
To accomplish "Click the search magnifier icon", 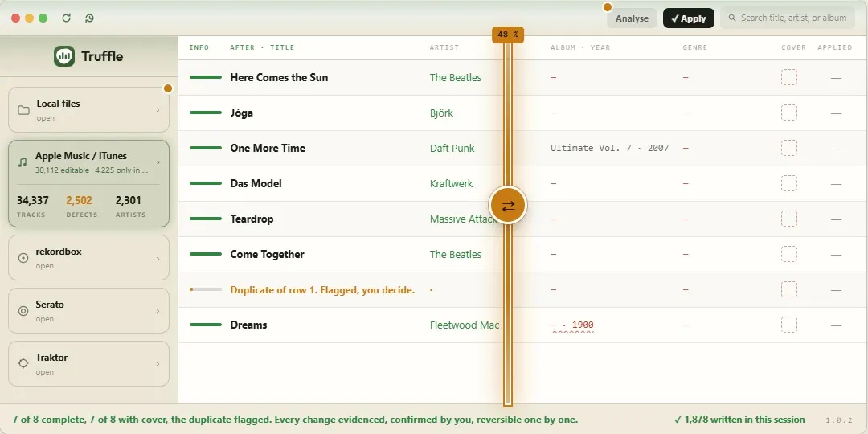I will (732, 18).
